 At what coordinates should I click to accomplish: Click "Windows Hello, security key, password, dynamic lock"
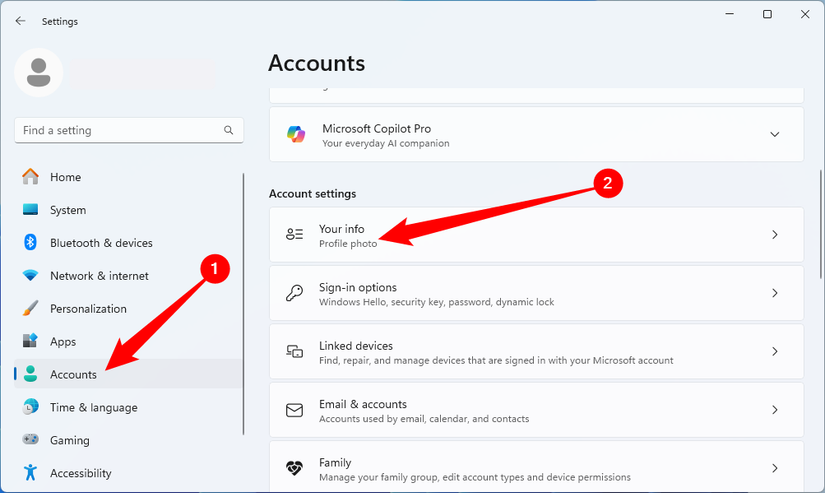[436, 302]
